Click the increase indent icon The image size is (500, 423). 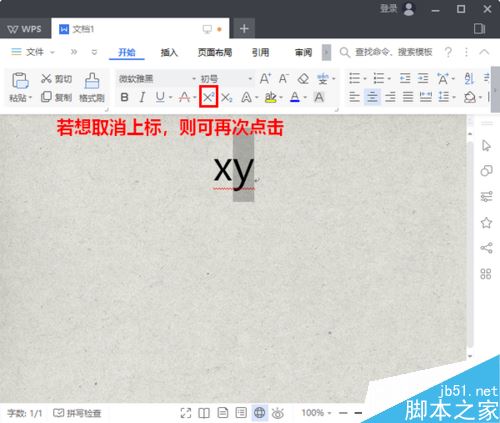[x=423, y=79]
